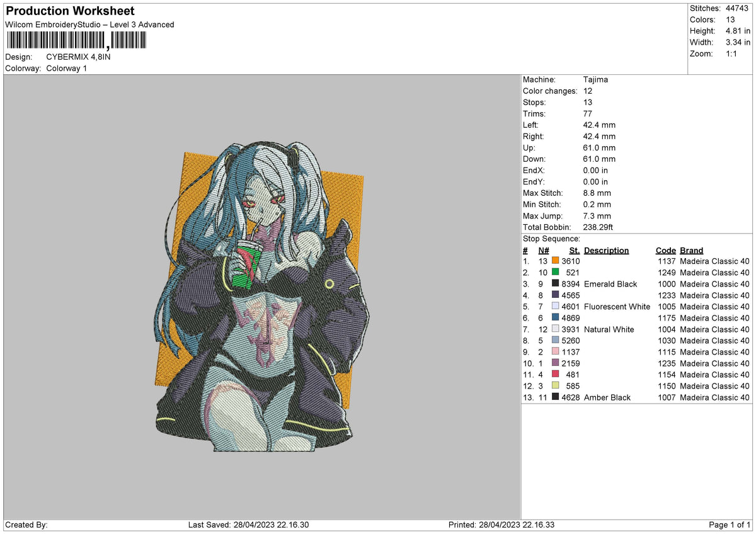Click the Min Stitch value 0.2 mm
This screenshot has height=534, width=756.
[x=598, y=204]
